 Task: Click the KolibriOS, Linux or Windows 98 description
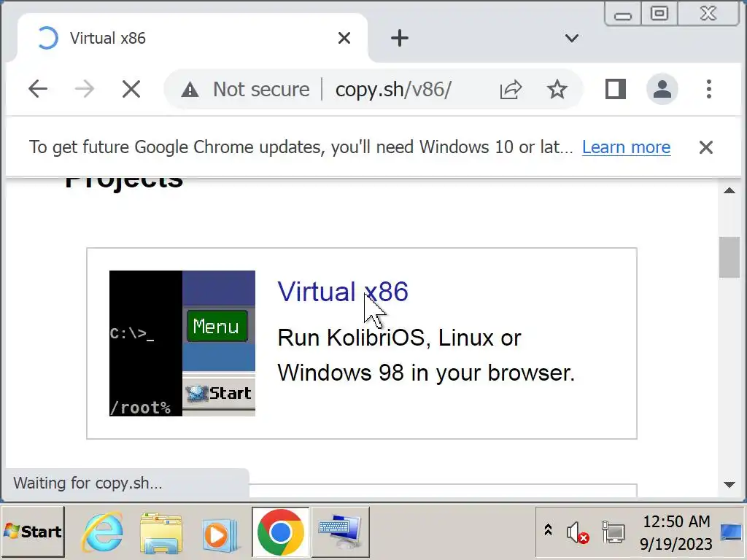point(426,355)
